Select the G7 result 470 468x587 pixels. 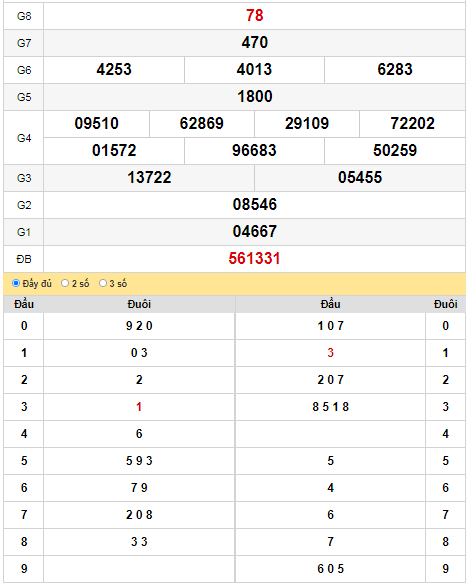(255, 43)
